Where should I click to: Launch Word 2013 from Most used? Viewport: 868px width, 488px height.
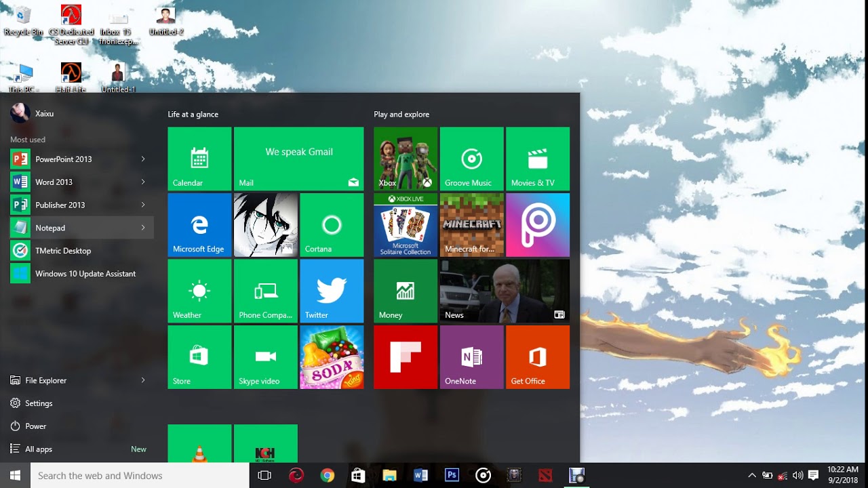click(82, 182)
